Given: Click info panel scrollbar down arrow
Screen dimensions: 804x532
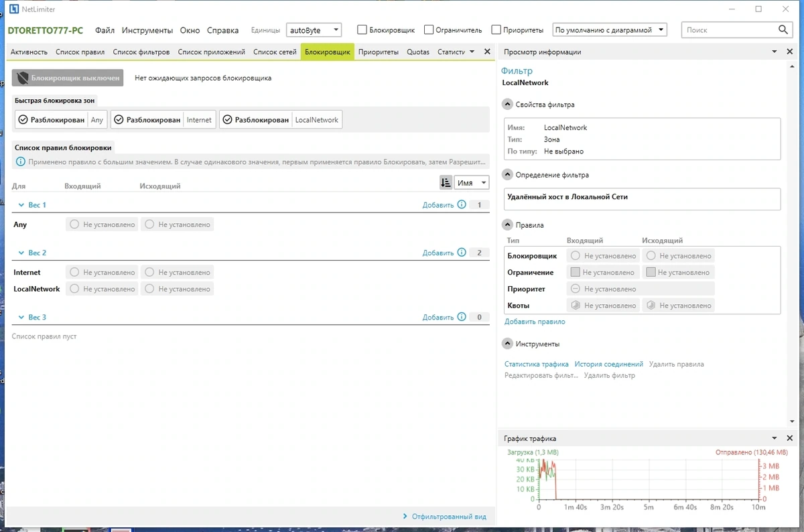Looking at the screenshot, I should [792, 422].
